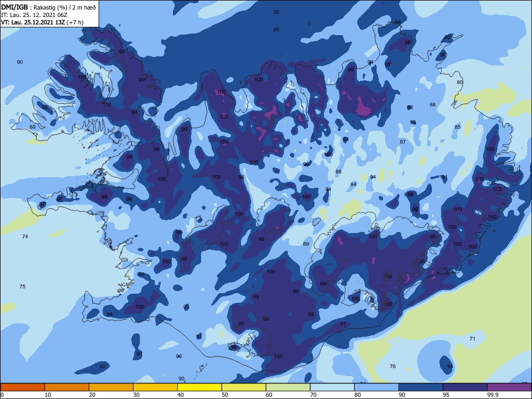Click the 'VT: Lau. 25.12.2021 13Z (+7 h)' line
This screenshot has height=399, width=532.
point(42,22)
